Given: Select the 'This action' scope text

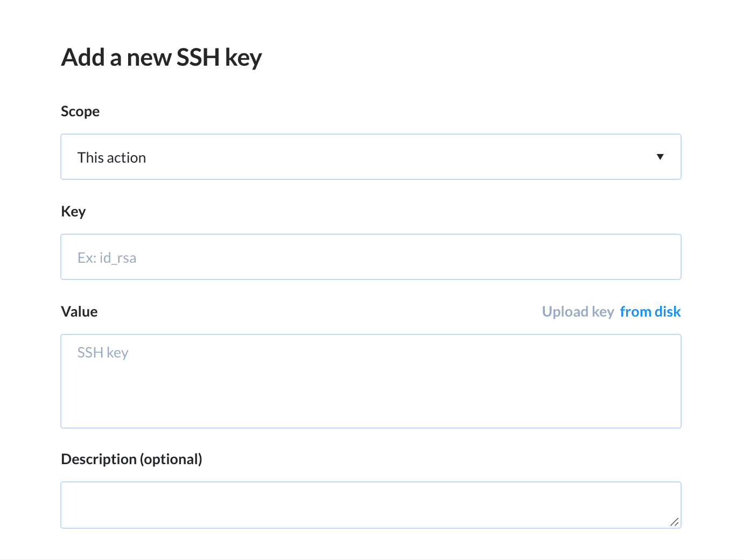Looking at the screenshot, I should point(111,158).
